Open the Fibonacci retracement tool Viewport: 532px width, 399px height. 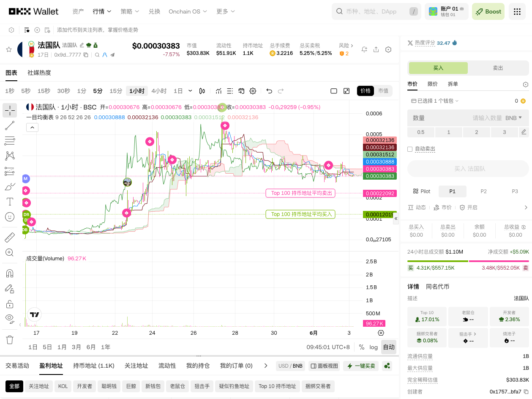click(x=10, y=141)
